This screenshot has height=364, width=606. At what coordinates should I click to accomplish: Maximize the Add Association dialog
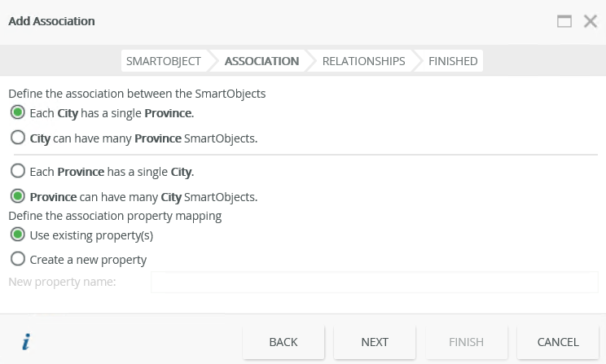coord(564,21)
